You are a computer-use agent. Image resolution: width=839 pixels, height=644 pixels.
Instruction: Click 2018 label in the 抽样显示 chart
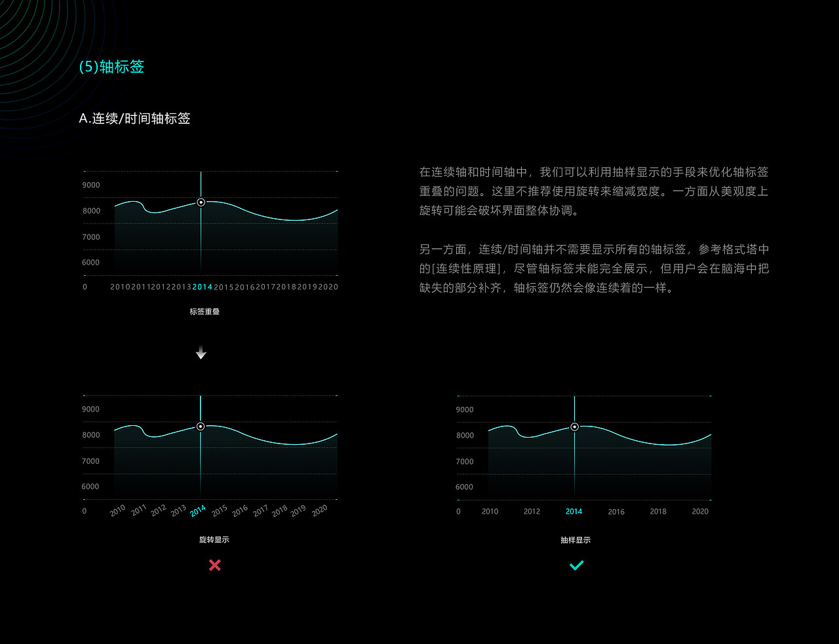[658, 512]
